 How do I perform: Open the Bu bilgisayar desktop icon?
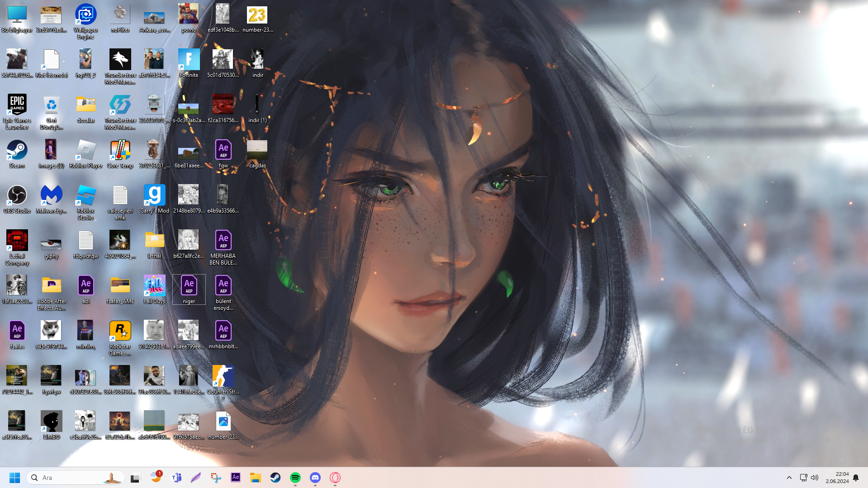[17, 19]
